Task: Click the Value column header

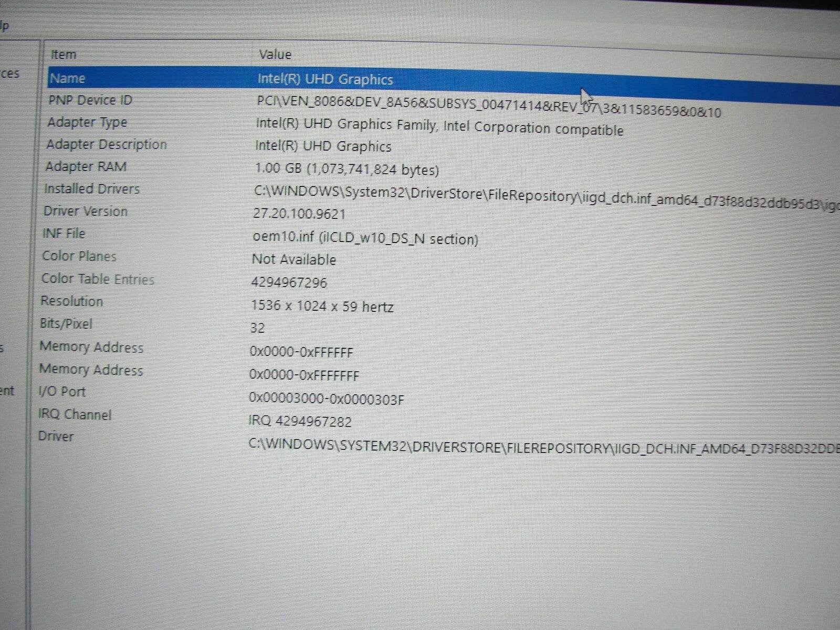Action: [x=275, y=55]
